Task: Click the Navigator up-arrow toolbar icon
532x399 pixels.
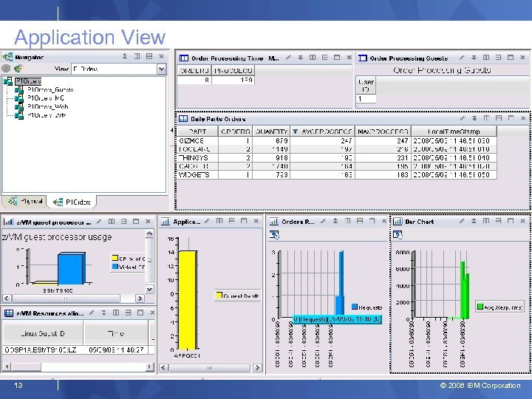Action: [x=125, y=56]
